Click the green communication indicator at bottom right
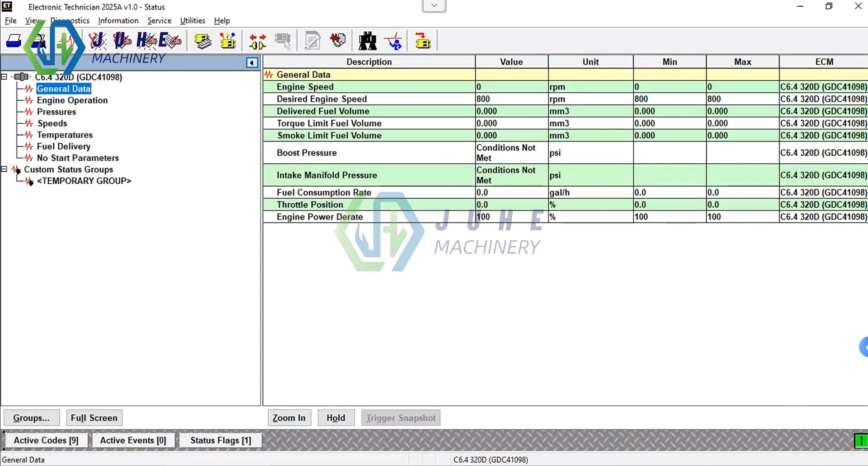The height and width of the screenshot is (466, 868). pyautogui.click(x=862, y=440)
